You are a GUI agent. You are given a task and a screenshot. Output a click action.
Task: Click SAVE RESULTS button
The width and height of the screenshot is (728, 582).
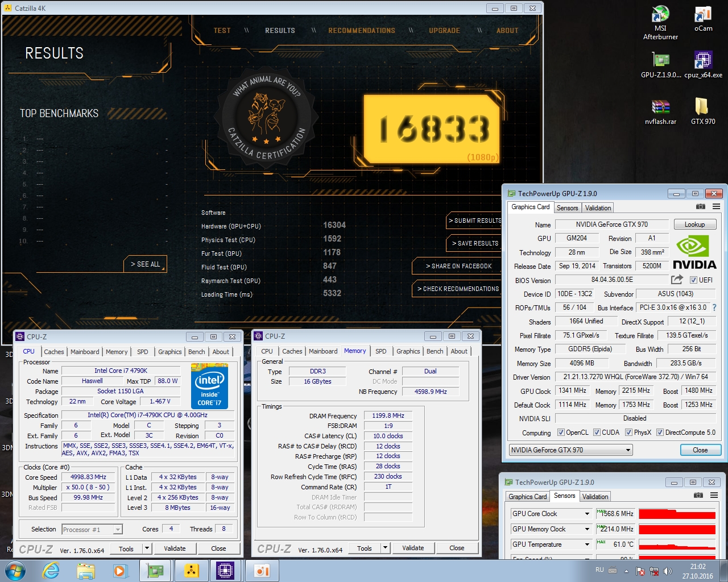click(475, 243)
